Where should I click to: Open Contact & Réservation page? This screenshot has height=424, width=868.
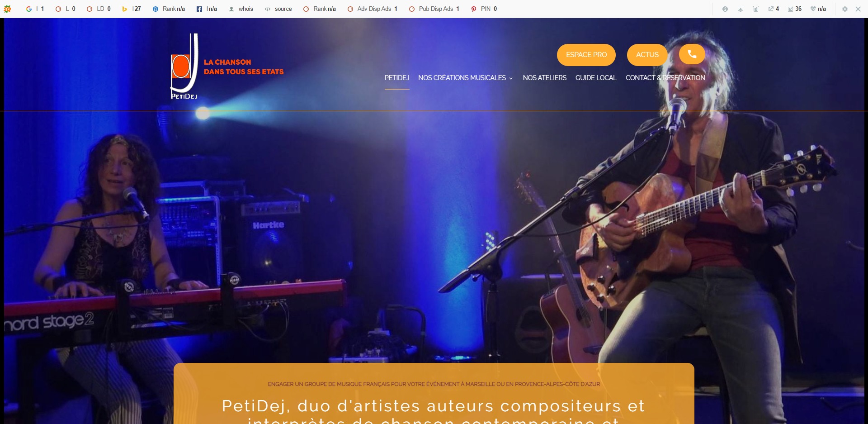click(x=665, y=78)
